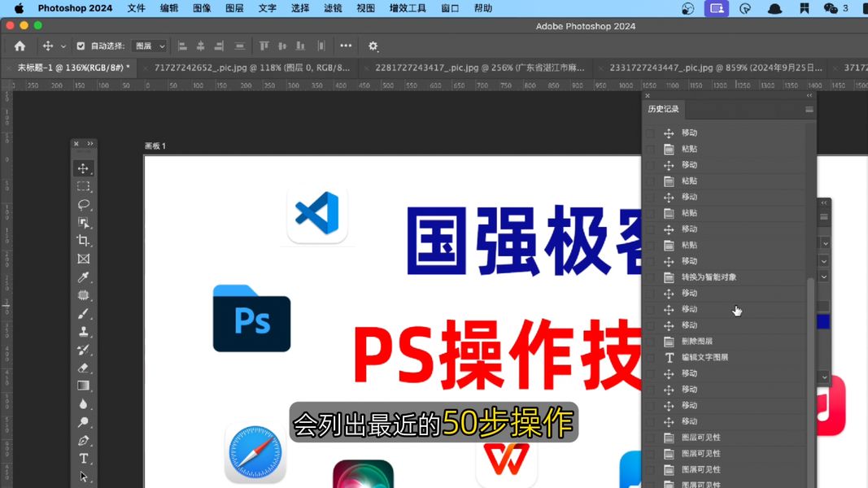Open the 文件 menu
The height and width of the screenshot is (488, 868).
pos(136,8)
